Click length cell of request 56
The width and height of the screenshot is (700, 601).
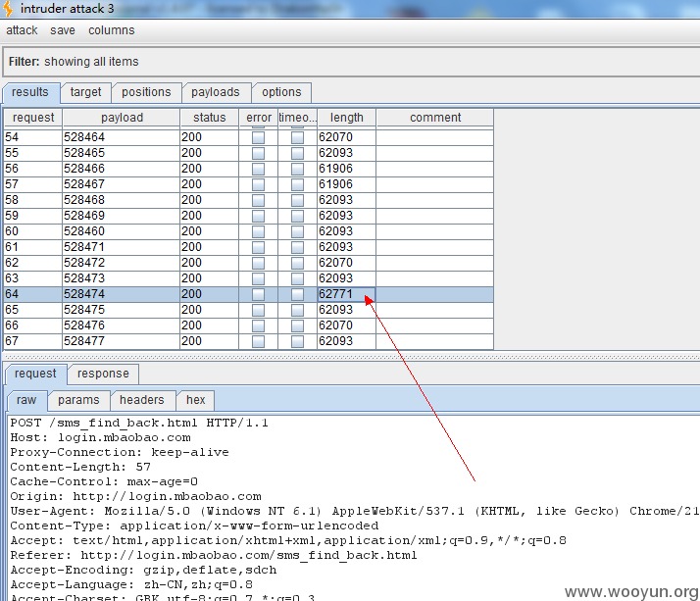(346, 169)
